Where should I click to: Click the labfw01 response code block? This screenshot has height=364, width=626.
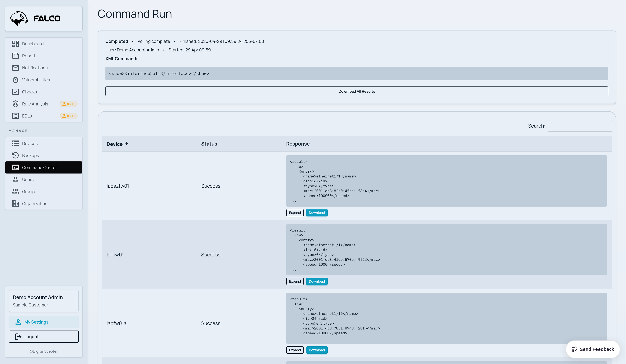[446, 250]
